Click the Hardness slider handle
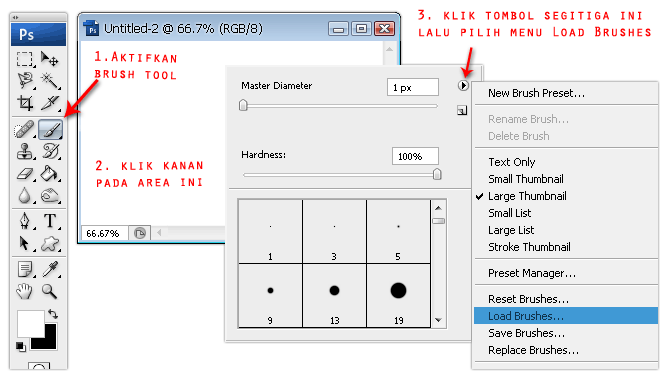 [437, 174]
